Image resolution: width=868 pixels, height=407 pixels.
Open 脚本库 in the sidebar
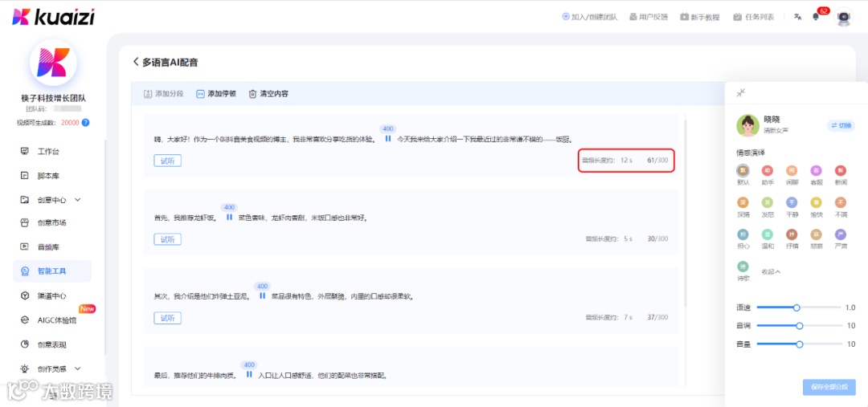coord(47,176)
